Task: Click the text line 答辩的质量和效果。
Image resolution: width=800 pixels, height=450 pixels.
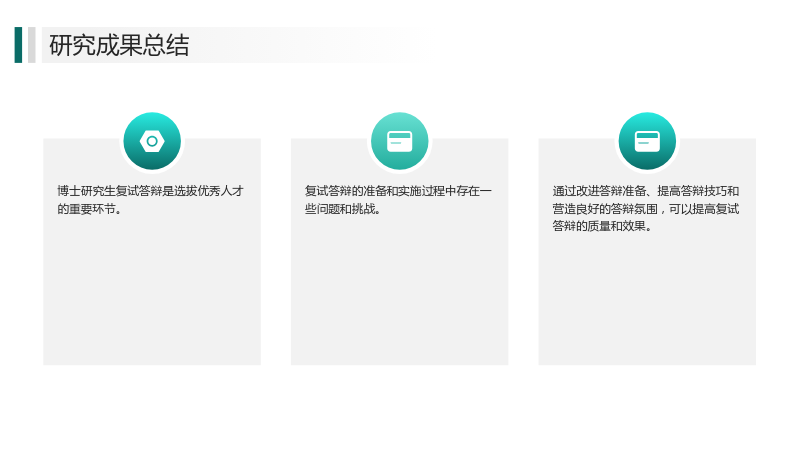Action: coord(603,226)
